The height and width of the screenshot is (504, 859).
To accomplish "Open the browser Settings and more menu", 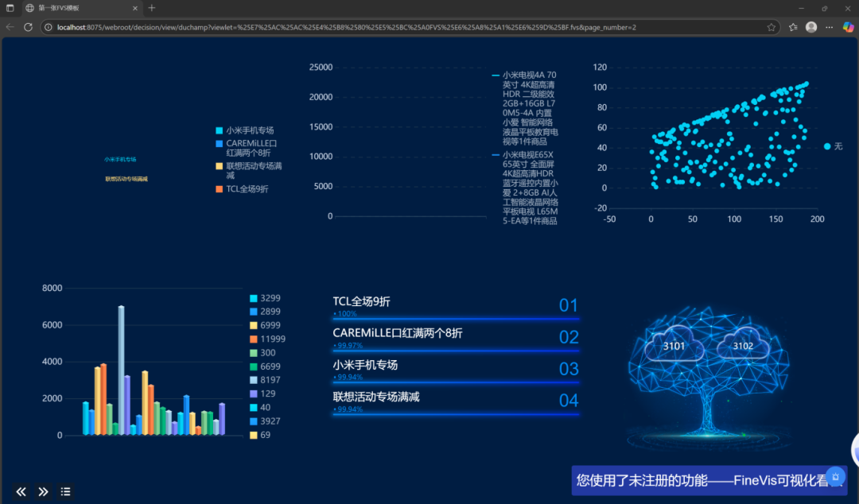I will (830, 27).
